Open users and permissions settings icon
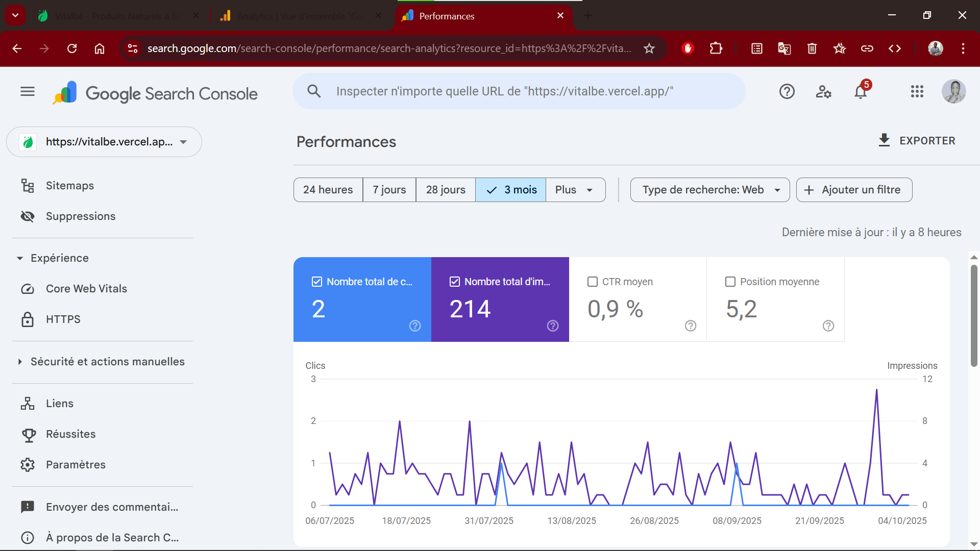 [x=823, y=91]
